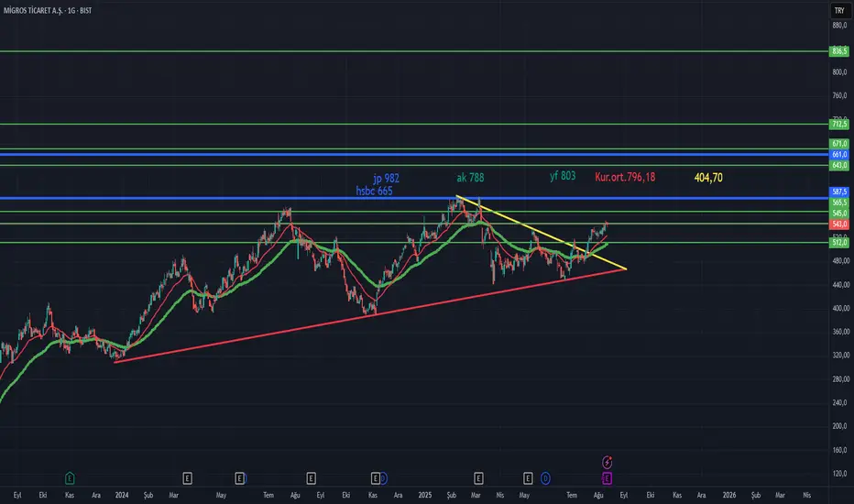The width and height of the screenshot is (854, 504).
Task: Select the 545,0 green price label
Action: (x=838, y=213)
